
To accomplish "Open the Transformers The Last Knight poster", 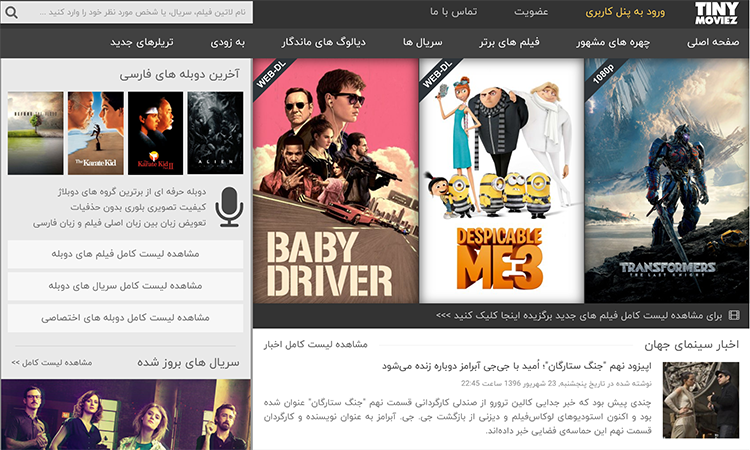I will pyautogui.click(x=667, y=181).
